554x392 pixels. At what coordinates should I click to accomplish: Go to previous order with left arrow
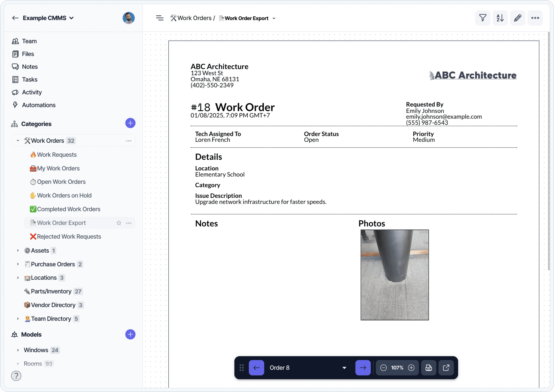click(x=256, y=368)
